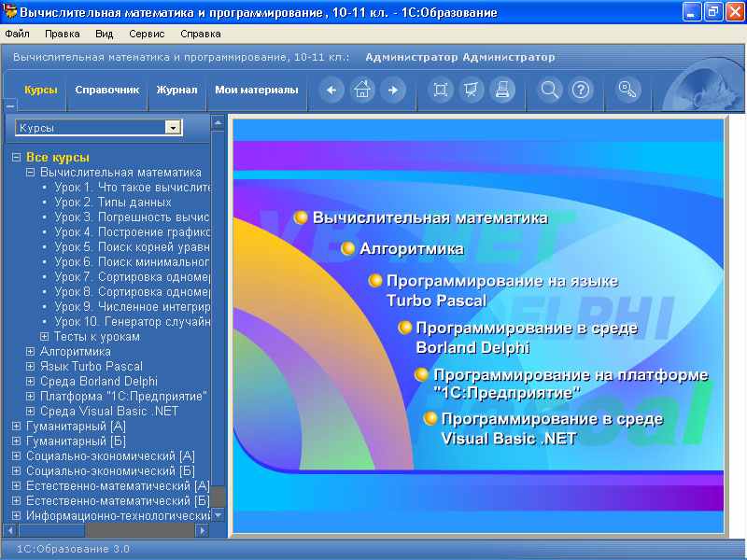The height and width of the screenshot is (560, 747).
Task: Expand Естественно-математический [А] node
Action: tap(17, 485)
